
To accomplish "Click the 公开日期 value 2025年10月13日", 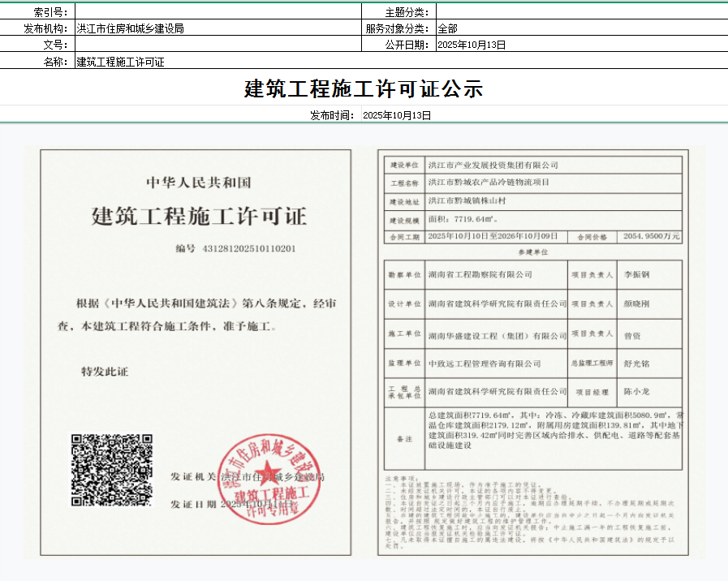I will [472, 45].
